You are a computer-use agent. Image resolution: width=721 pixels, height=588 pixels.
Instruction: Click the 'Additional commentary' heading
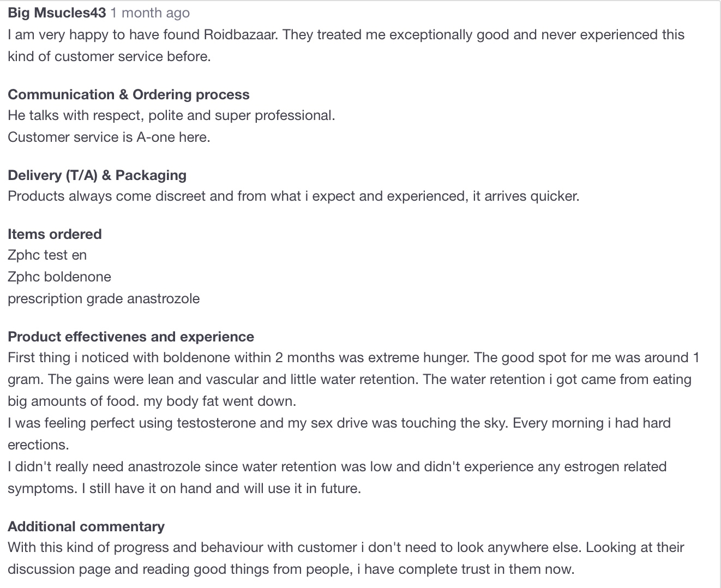point(86,526)
